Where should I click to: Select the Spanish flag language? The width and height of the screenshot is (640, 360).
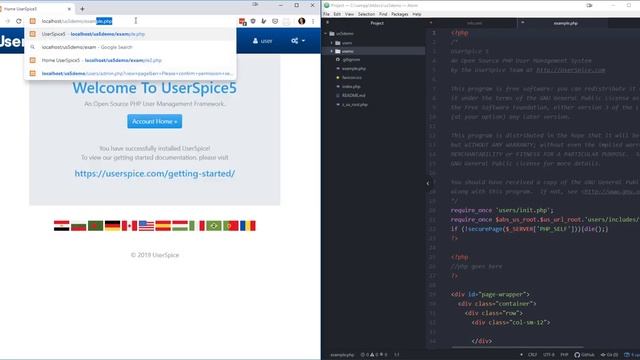point(163,226)
